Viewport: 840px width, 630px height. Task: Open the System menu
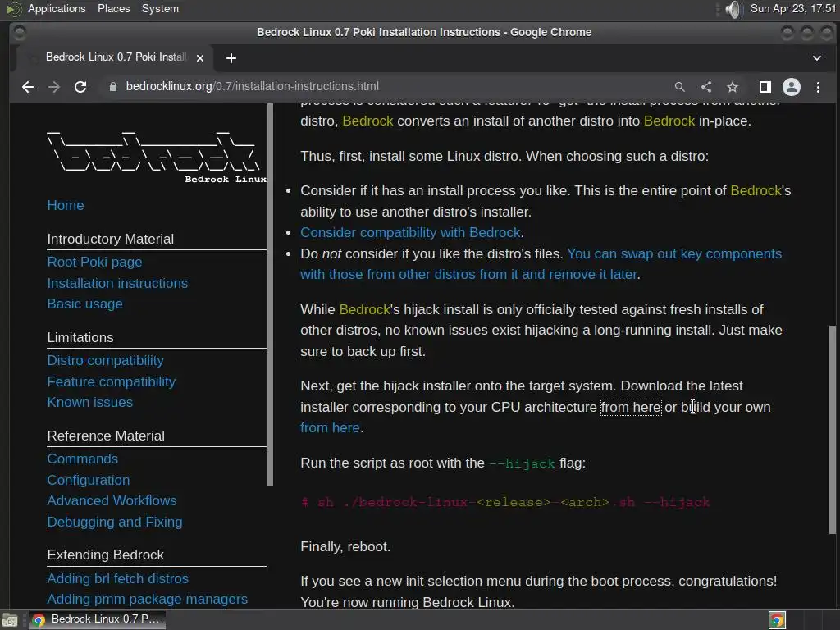[x=160, y=8]
